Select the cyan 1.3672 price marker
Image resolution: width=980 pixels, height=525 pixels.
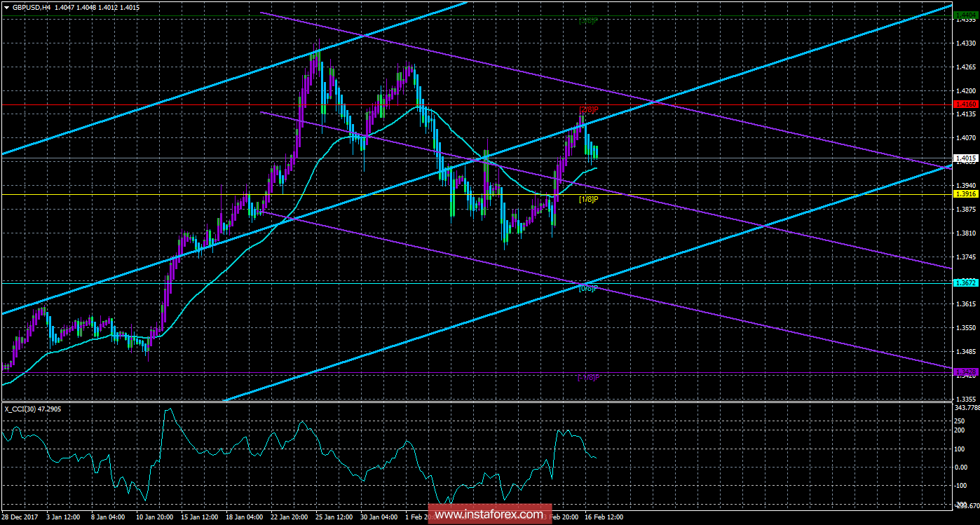pyautogui.click(x=967, y=282)
